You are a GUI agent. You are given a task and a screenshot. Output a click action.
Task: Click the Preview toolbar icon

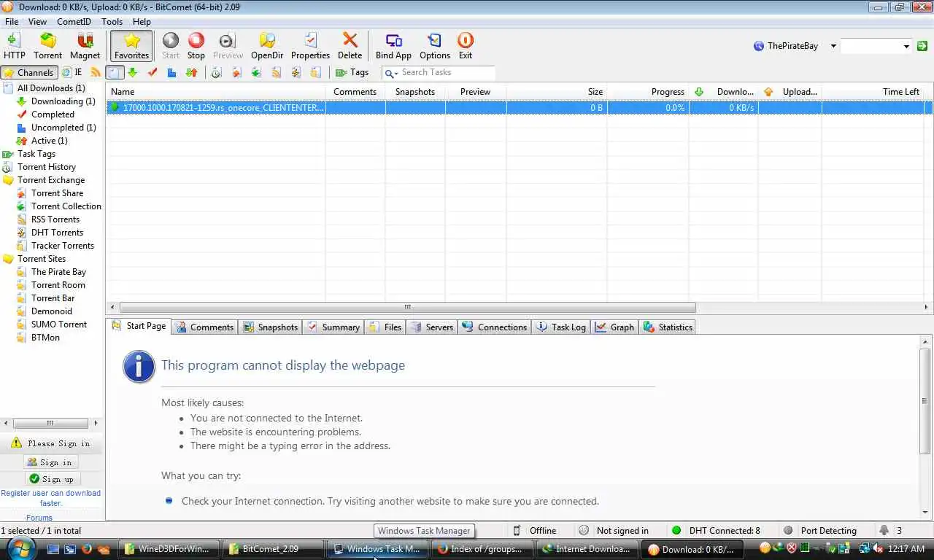[x=228, y=45]
